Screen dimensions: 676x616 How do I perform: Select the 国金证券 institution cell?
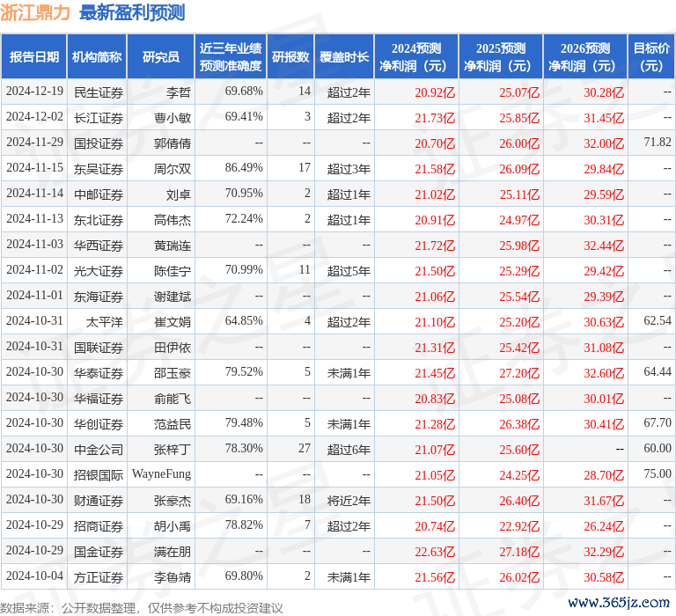coord(99,552)
